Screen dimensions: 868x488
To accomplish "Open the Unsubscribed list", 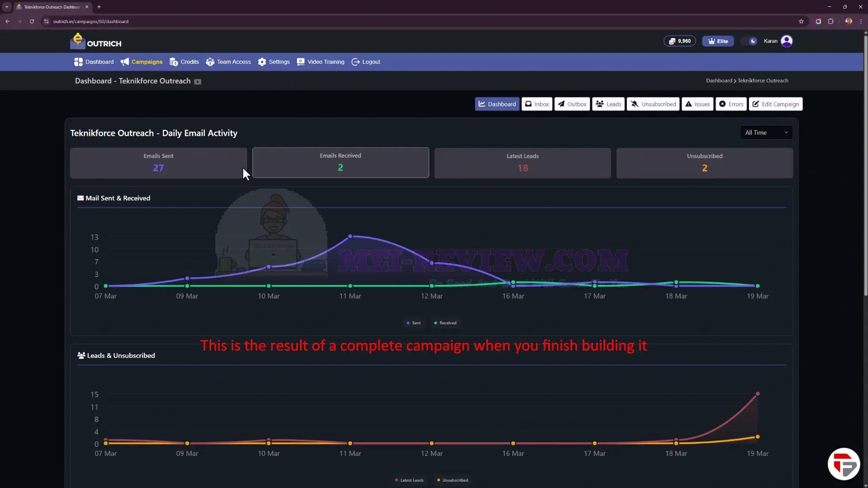I will click(653, 104).
